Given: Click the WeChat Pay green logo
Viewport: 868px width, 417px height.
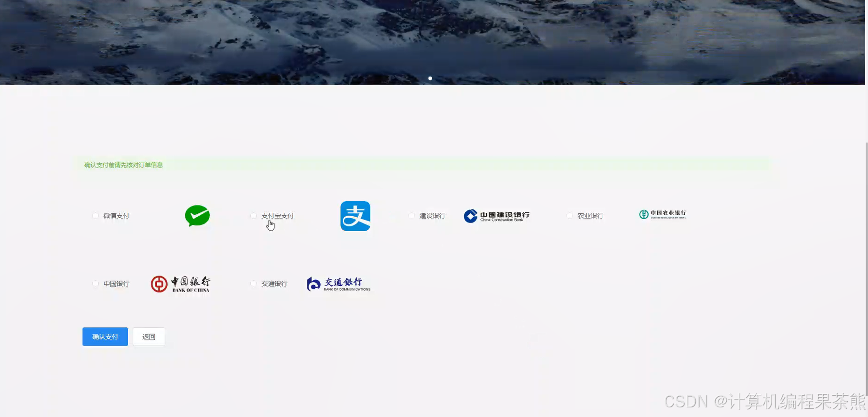Looking at the screenshot, I should click(x=197, y=216).
